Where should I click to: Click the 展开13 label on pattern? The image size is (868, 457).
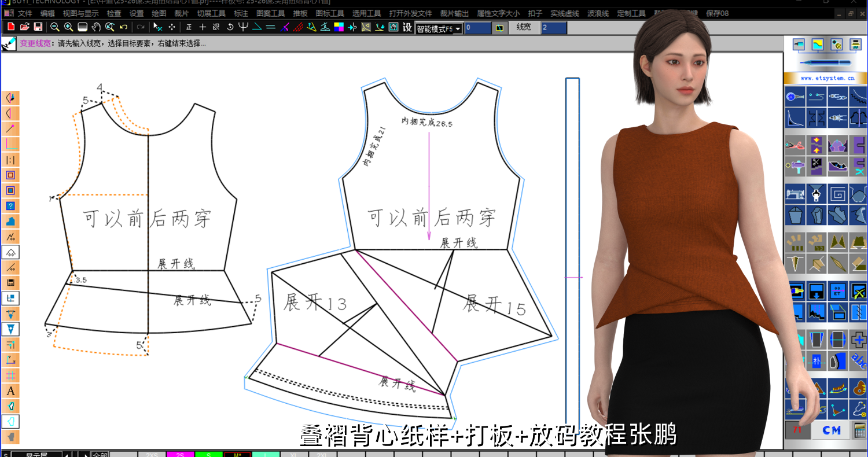click(315, 301)
